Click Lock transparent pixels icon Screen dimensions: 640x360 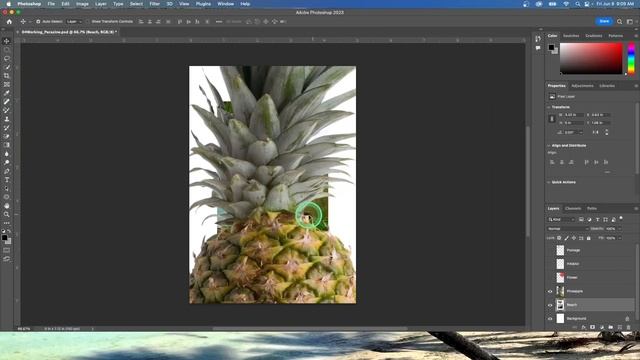click(559, 238)
